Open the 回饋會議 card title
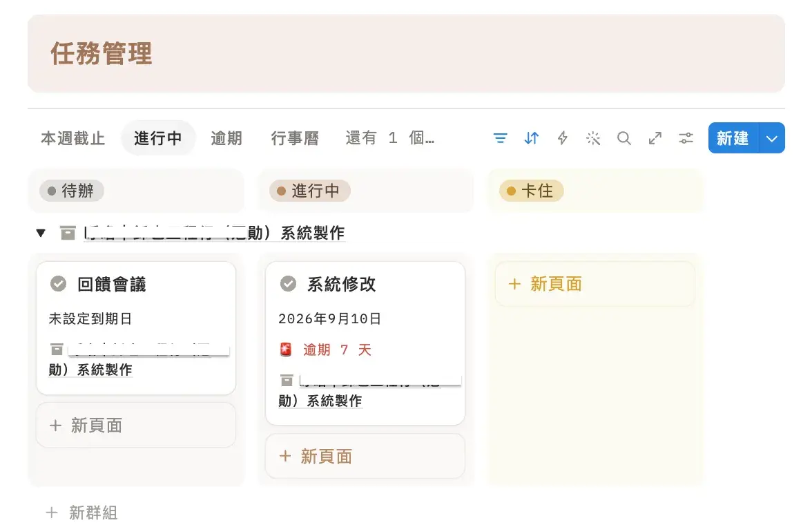 click(112, 285)
